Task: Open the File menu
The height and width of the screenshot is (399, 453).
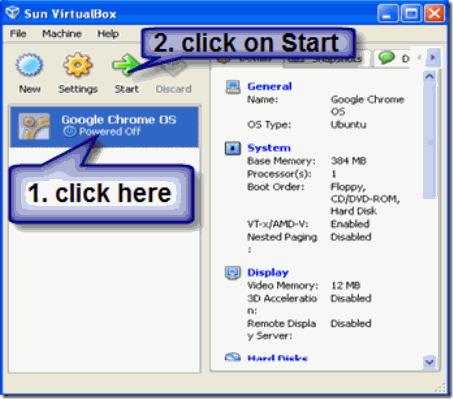Action: pyautogui.click(x=18, y=34)
